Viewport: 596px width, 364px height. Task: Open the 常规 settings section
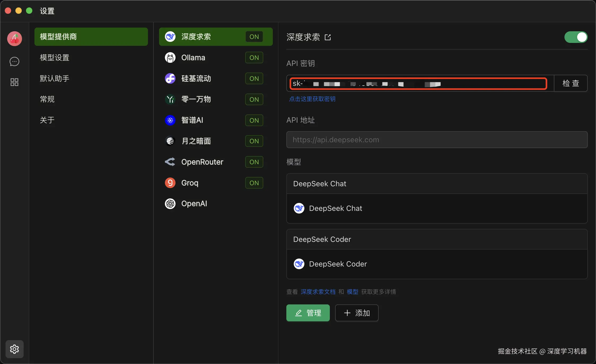[x=47, y=99]
